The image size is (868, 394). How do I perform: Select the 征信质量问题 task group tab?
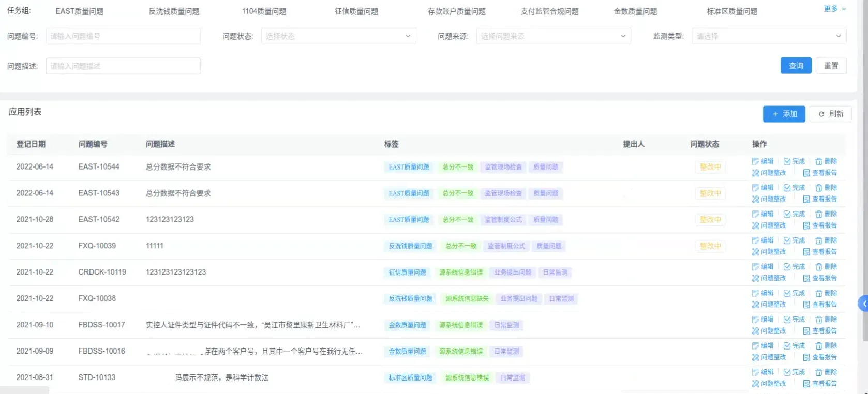(x=356, y=11)
